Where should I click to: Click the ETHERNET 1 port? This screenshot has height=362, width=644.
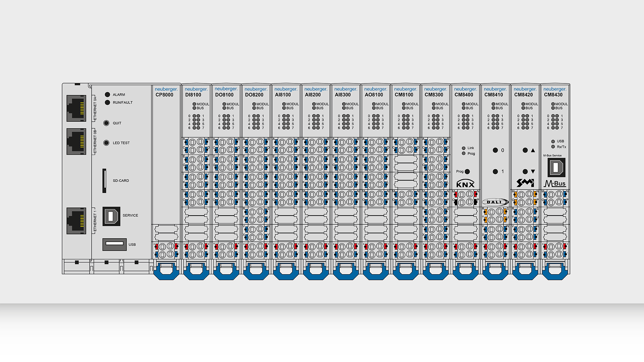click(x=76, y=221)
